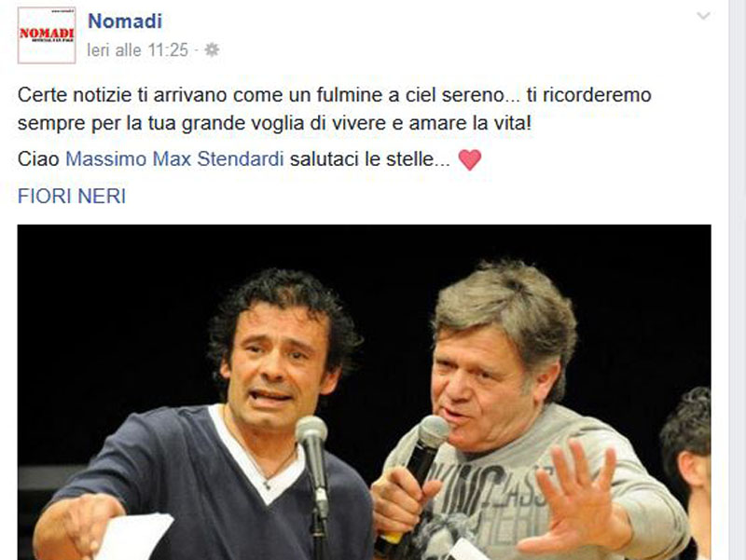This screenshot has width=746, height=560.
Task: Click the vertical scrollbar on right edge
Action: [x=738, y=280]
